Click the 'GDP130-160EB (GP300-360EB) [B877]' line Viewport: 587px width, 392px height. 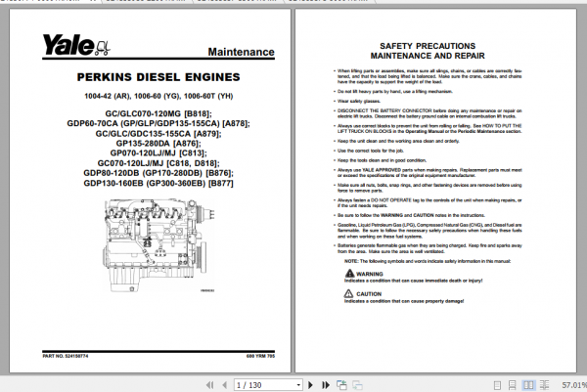158,183
